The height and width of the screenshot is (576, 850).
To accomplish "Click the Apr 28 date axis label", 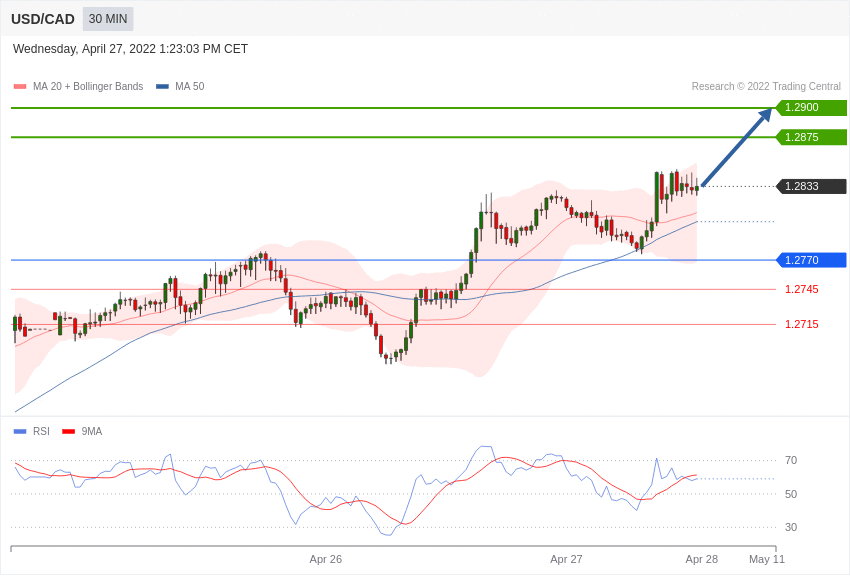I will (701, 559).
